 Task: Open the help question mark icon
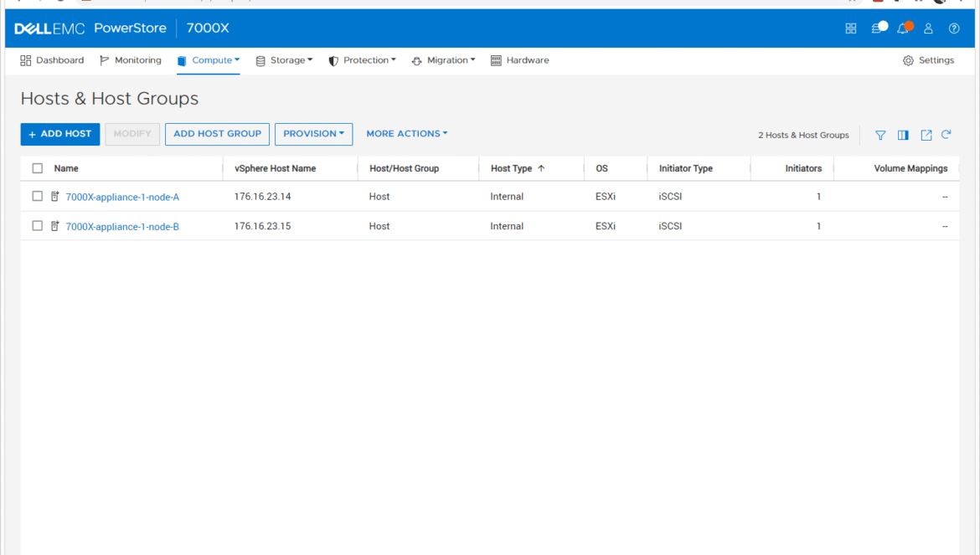point(954,28)
